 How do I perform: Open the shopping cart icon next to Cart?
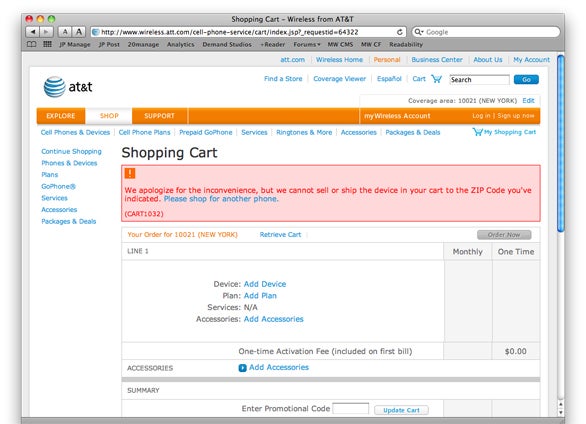pos(437,79)
